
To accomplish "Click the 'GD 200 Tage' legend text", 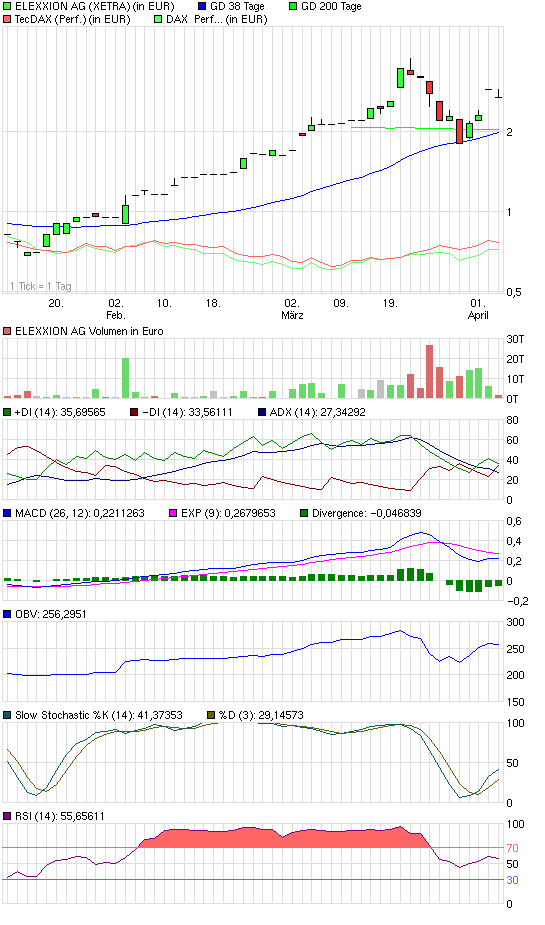I will point(331,6).
